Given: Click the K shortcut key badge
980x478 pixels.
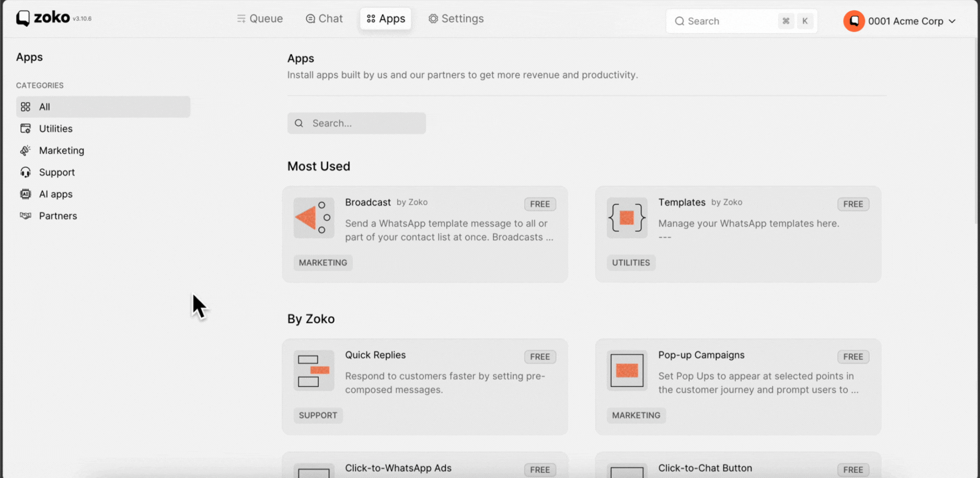Looking at the screenshot, I should click(805, 21).
